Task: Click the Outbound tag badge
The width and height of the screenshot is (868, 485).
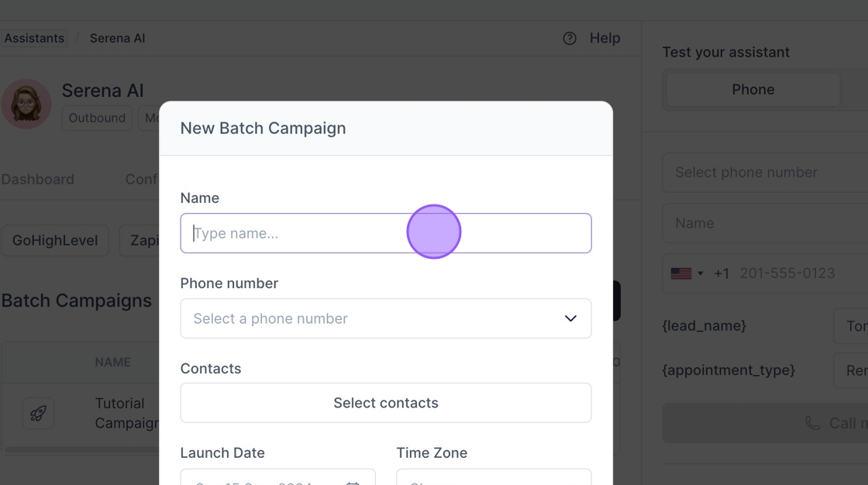Action: point(97,118)
